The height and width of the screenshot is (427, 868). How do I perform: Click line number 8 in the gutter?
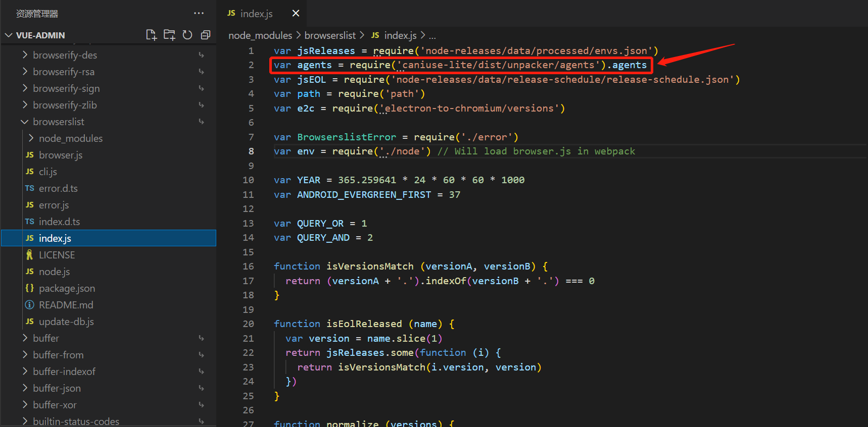click(251, 151)
